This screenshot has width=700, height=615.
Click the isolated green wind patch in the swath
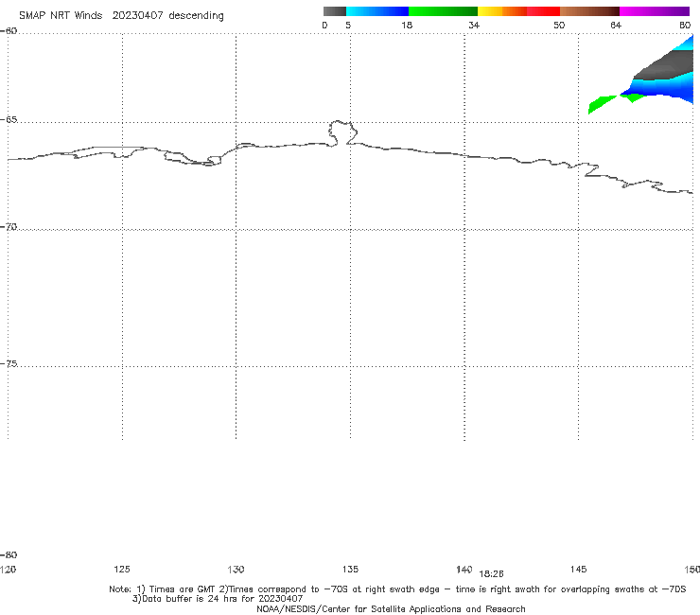click(601, 104)
